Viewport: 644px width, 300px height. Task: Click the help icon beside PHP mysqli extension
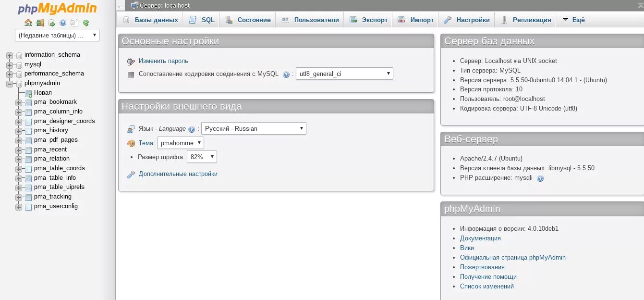click(540, 178)
